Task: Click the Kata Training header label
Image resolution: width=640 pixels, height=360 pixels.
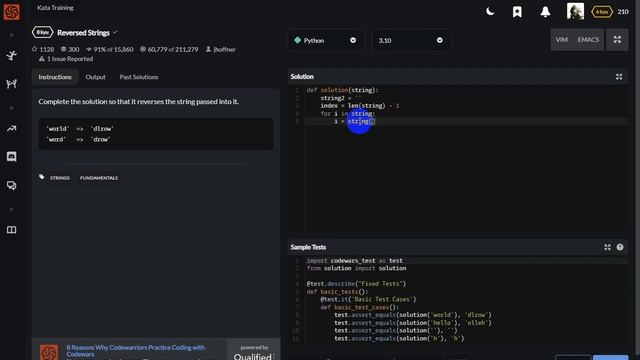Action: [x=55, y=8]
